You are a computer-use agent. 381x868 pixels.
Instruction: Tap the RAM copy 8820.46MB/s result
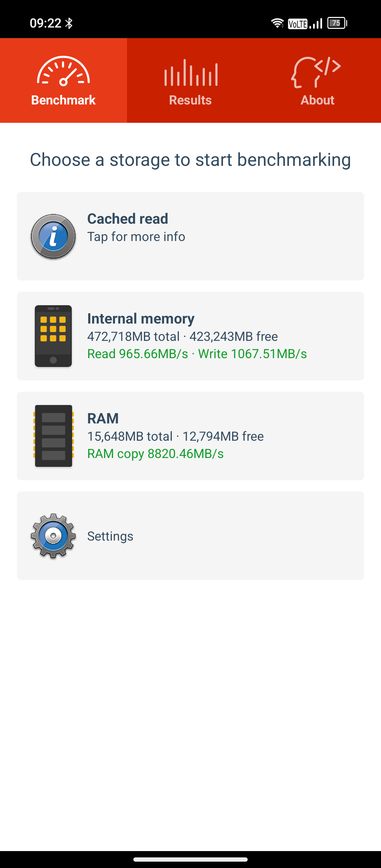click(156, 454)
